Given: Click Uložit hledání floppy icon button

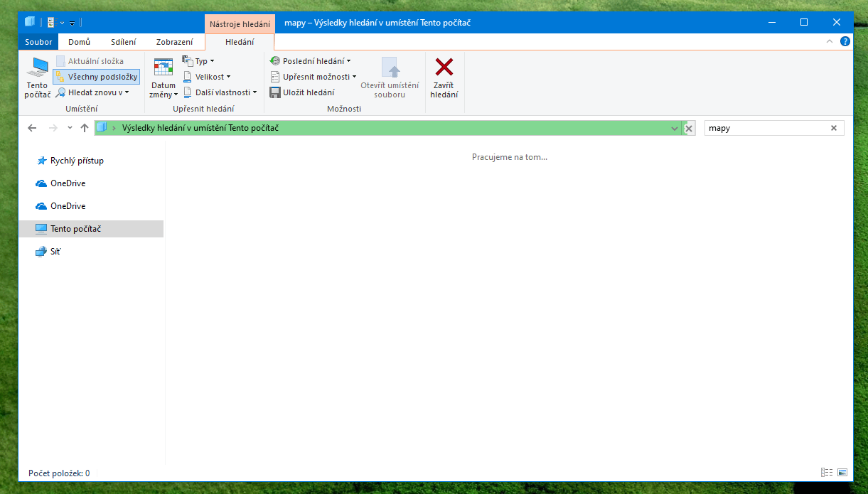Looking at the screenshot, I should (302, 92).
